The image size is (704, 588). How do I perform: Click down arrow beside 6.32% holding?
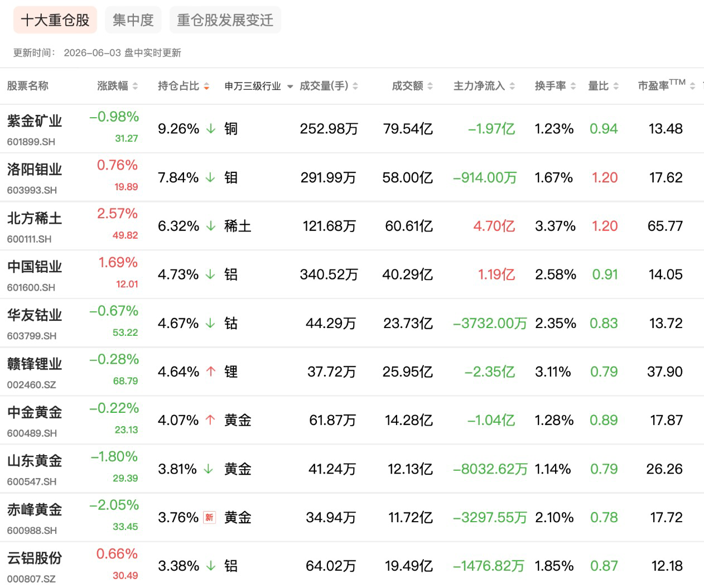click(x=211, y=226)
